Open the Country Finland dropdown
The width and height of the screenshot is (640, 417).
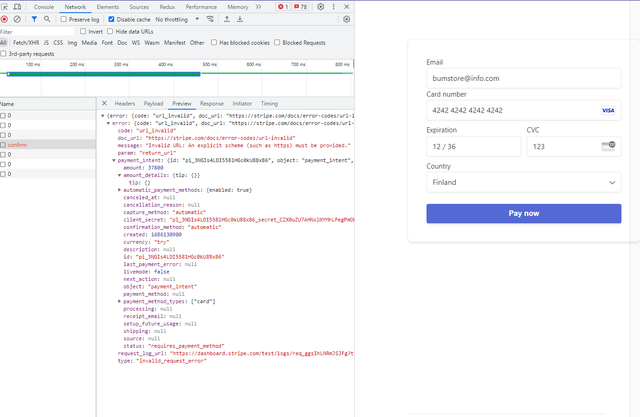click(524, 182)
